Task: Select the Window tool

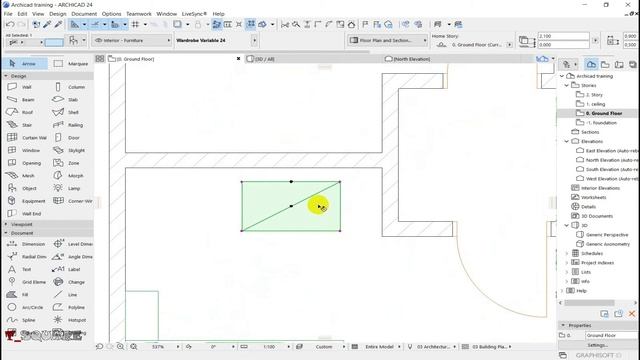Action: click(x=24, y=150)
